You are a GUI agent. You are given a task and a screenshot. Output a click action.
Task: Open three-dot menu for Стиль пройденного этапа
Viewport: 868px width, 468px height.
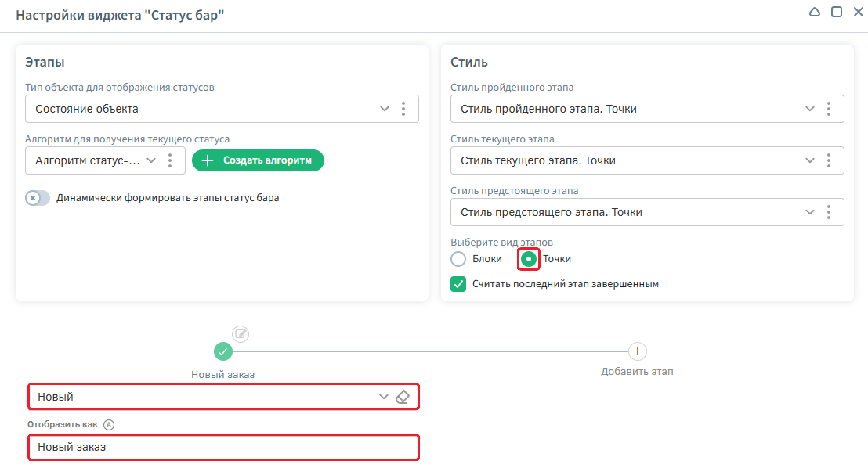pyautogui.click(x=828, y=109)
